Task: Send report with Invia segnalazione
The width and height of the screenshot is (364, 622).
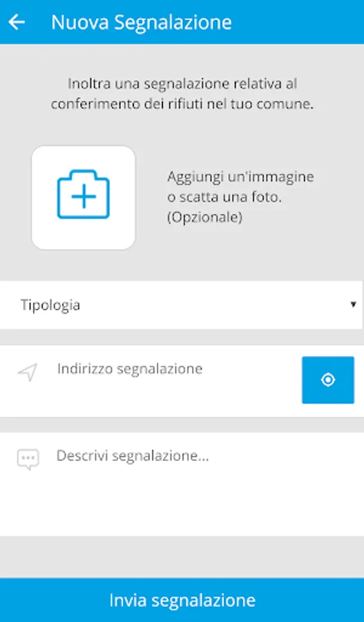Action: point(182,600)
